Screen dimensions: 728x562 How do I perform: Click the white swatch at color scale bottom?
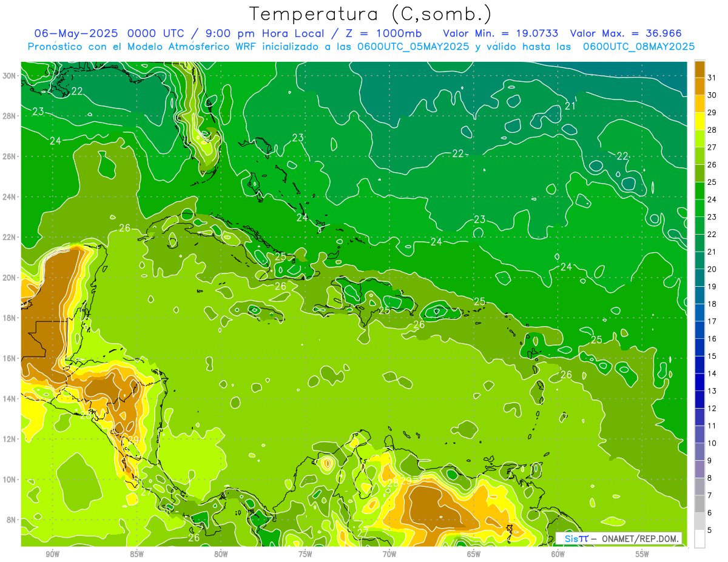(x=699, y=539)
